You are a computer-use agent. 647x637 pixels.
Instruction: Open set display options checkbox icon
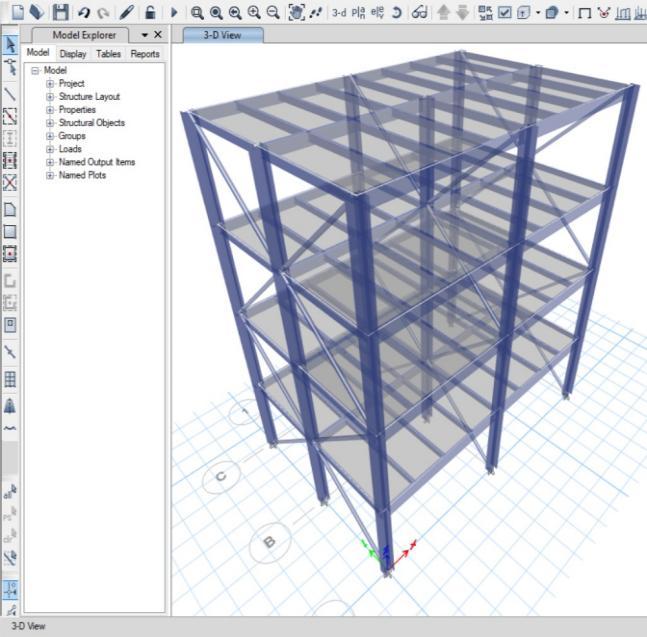(504, 13)
